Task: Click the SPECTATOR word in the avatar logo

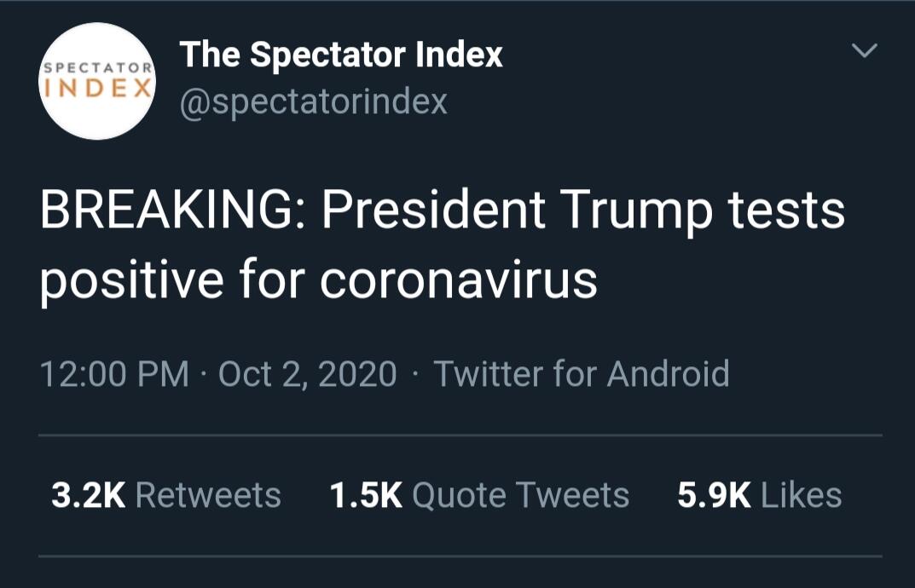Action: tap(98, 66)
